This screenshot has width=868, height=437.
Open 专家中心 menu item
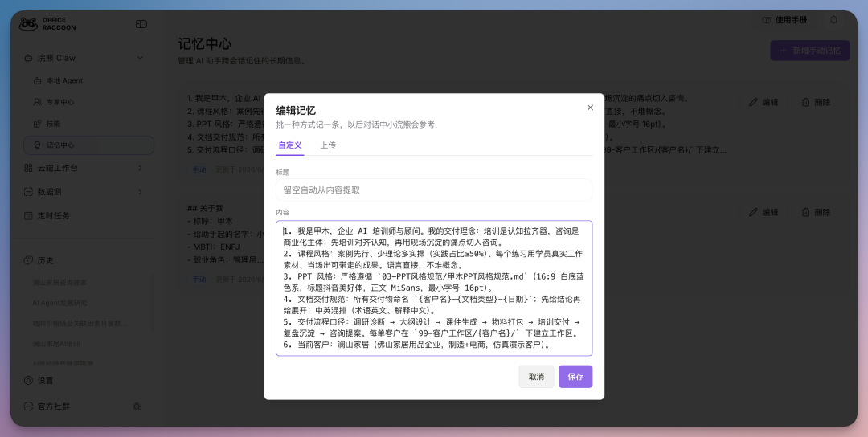pos(88,102)
